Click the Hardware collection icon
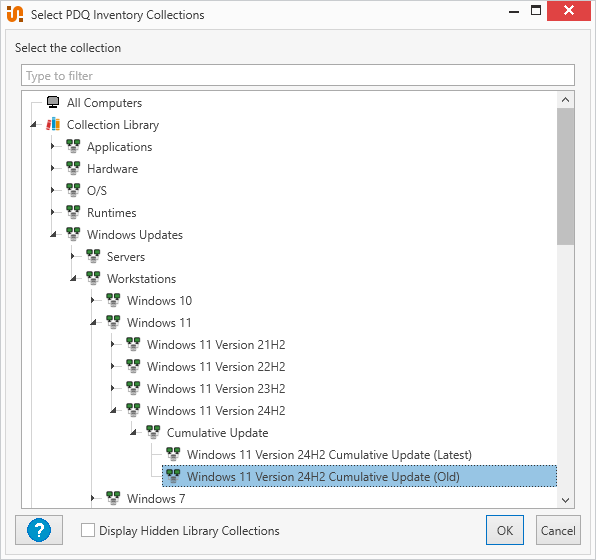Image resolution: width=596 pixels, height=560 pixels. (x=73, y=168)
